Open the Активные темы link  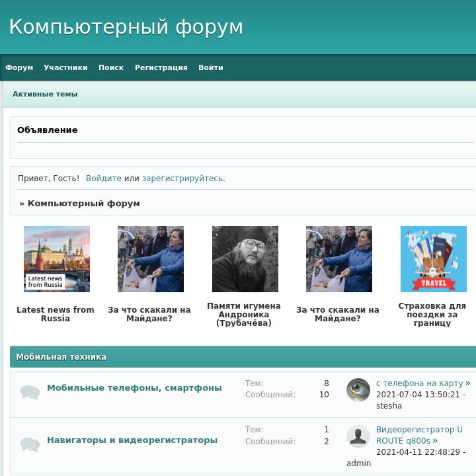[x=45, y=94]
